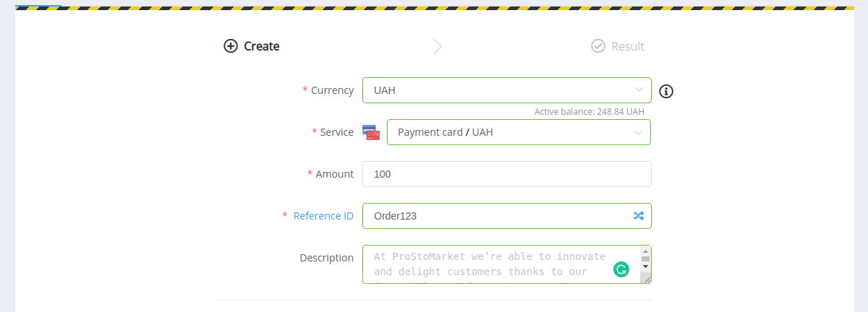Viewport: 868px width, 312px height.
Task: Open the Grammarly icon in Description box
Action: click(x=621, y=270)
